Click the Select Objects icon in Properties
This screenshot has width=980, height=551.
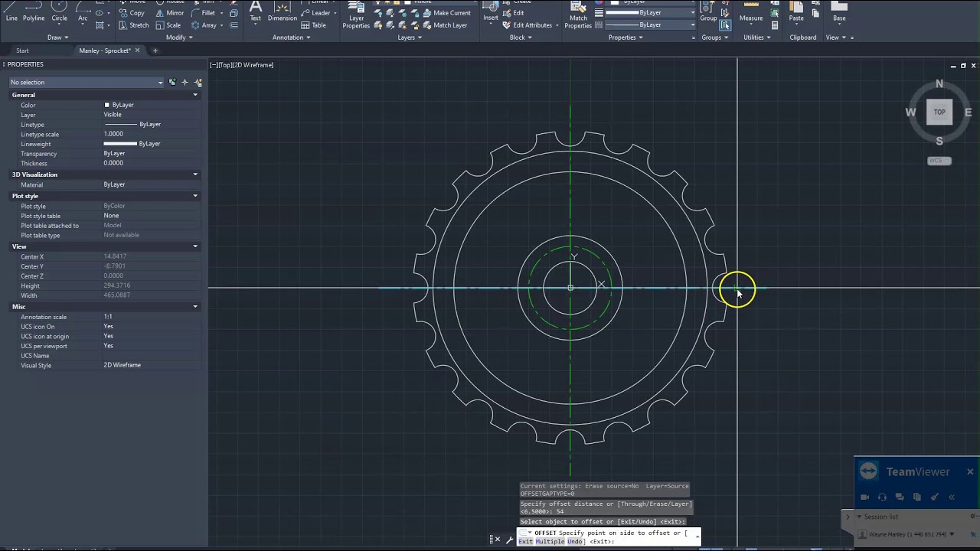click(x=185, y=82)
